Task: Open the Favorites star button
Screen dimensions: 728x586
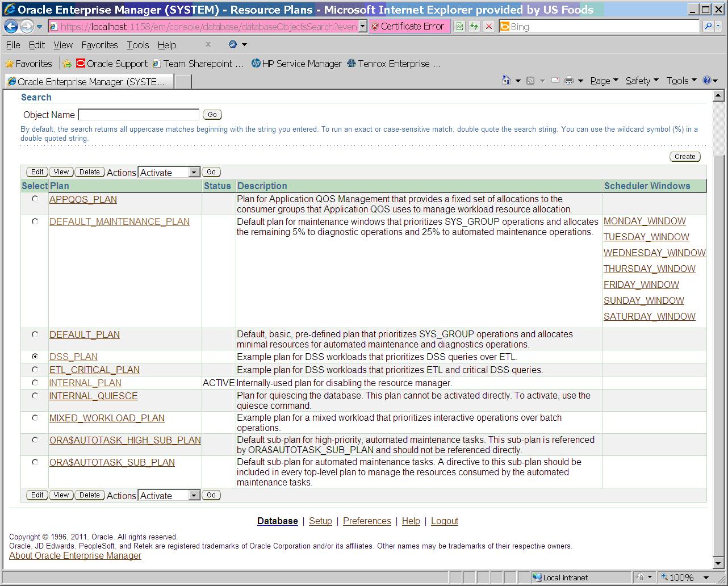Action: (28, 64)
